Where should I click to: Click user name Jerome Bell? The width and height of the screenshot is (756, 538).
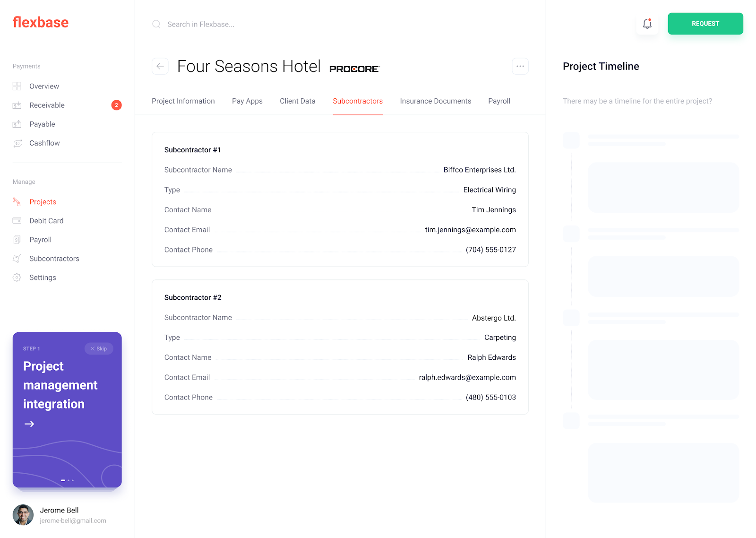(x=59, y=510)
